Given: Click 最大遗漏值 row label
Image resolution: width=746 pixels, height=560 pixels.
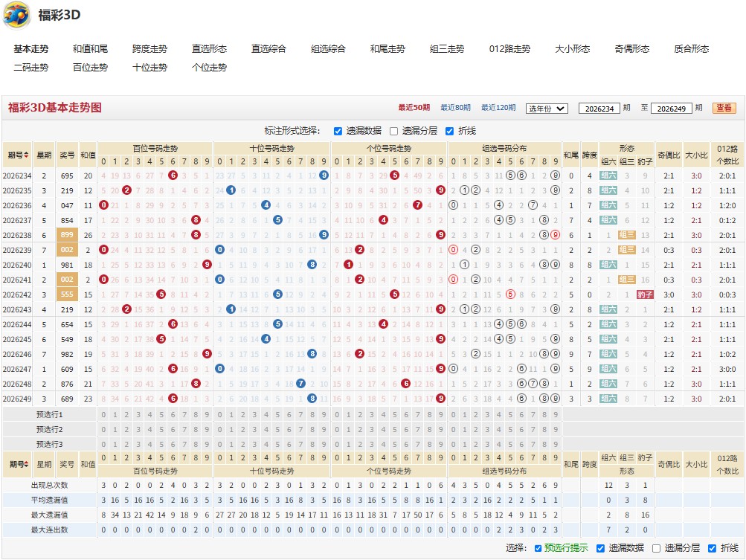Looking at the screenshot, I should (x=50, y=515).
